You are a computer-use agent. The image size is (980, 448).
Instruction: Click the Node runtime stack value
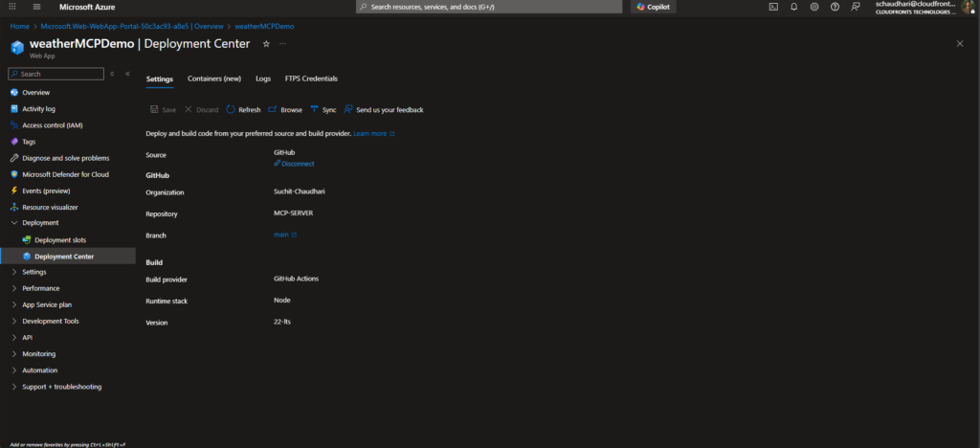click(282, 300)
